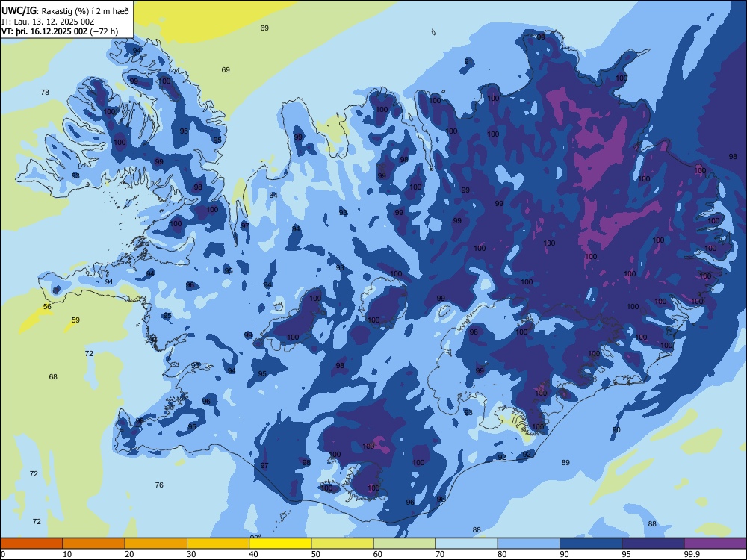Select the light blue 80–90 legend swatch

[x=529, y=544]
